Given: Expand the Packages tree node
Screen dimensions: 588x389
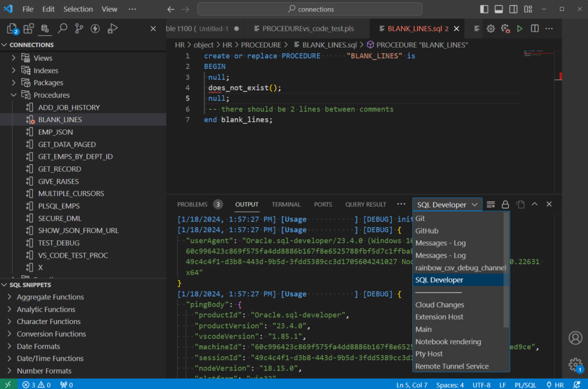Looking at the screenshot, I should 14,83.
